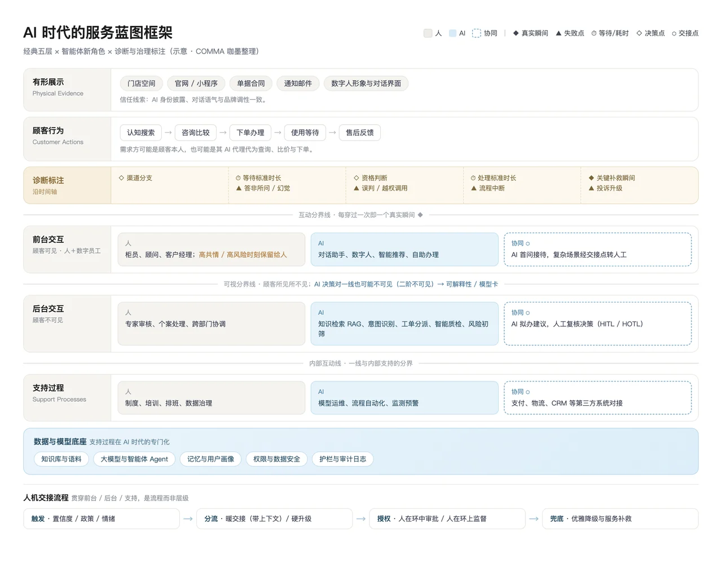This screenshot has width=722, height=588.
Task: Click the 售后反馈 step box
Action: tap(360, 133)
